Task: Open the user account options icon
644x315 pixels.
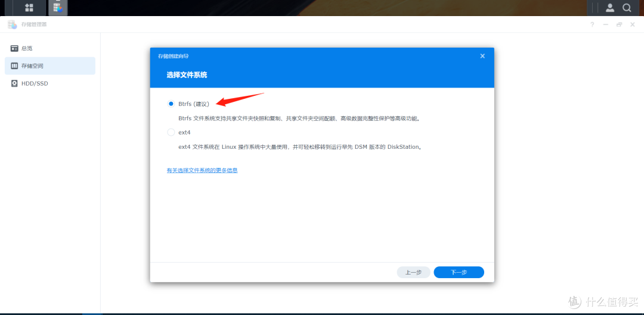Action: (610, 7)
